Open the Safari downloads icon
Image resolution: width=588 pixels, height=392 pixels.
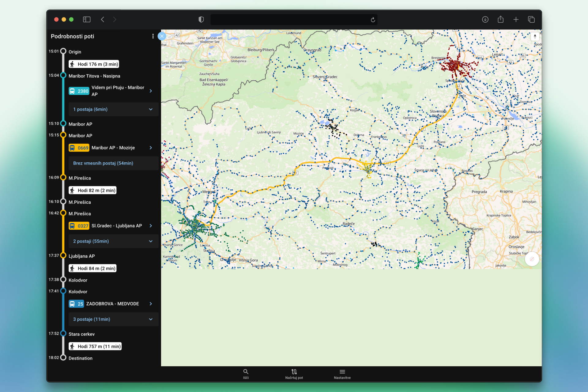tap(485, 20)
